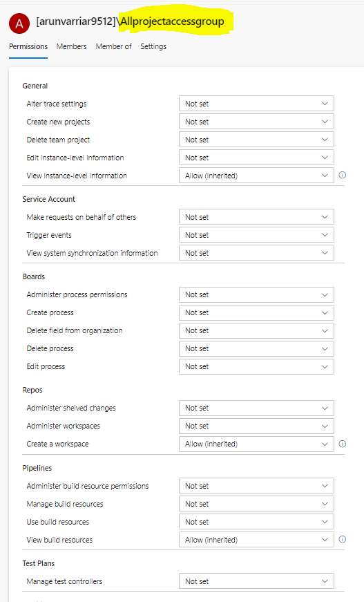Go to the Settings tab
Screen dimensions: 364x602
pyautogui.click(x=153, y=46)
